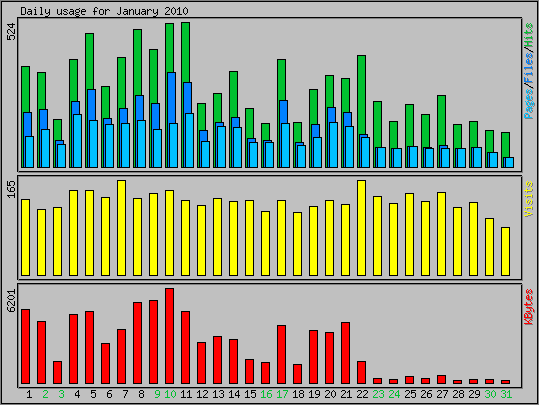This screenshot has height=405, width=539.
Task: Select the cyan Pages bar for day 4
Action: [78, 141]
